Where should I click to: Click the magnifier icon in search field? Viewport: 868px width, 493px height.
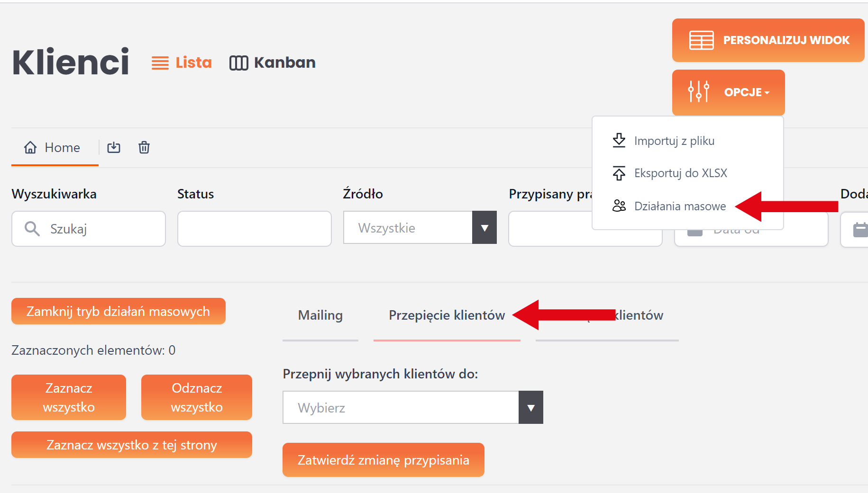(32, 229)
